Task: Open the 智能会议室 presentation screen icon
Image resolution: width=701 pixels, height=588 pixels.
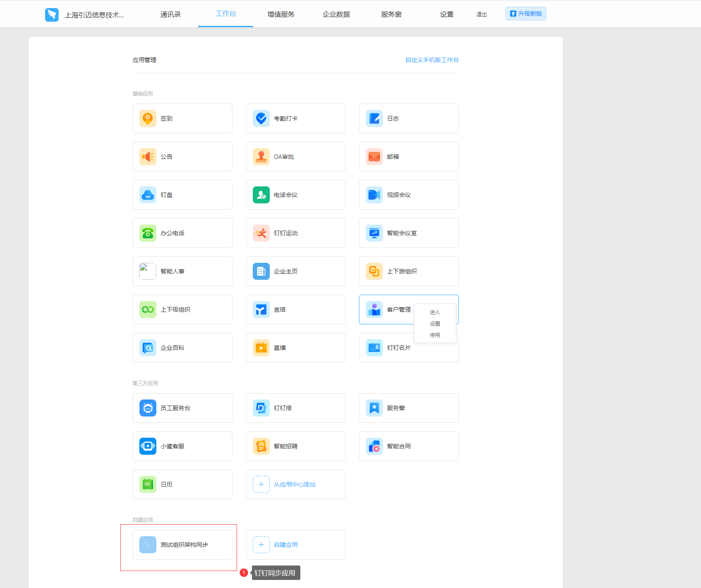Action: [374, 233]
